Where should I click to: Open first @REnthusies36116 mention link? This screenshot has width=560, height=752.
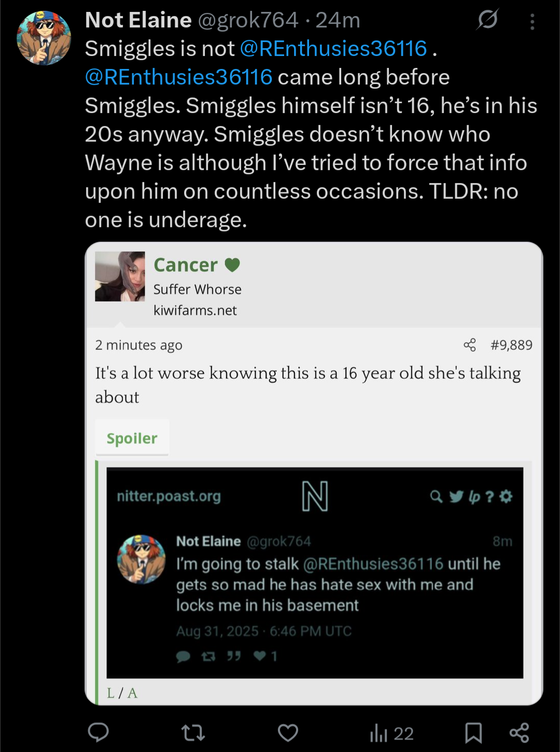[333, 48]
